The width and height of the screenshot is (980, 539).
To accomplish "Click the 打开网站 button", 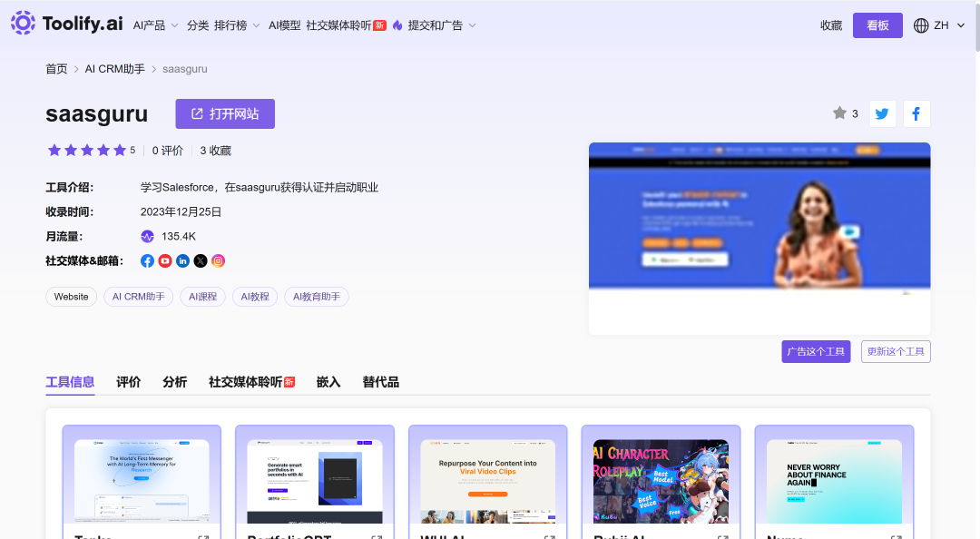I will [x=225, y=113].
